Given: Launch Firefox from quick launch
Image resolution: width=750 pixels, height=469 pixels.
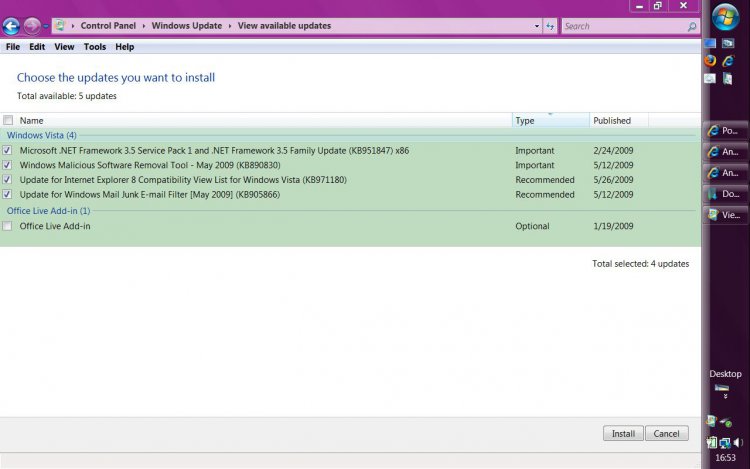Looking at the screenshot, I should tap(710, 61).
